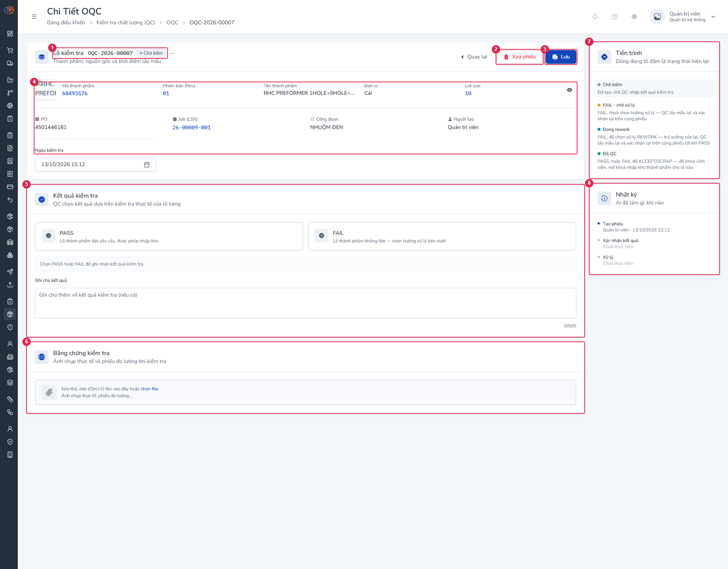The width and height of the screenshot is (728, 569).
Task: Open the warehouse sidebar icon
Action: tap(10, 242)
